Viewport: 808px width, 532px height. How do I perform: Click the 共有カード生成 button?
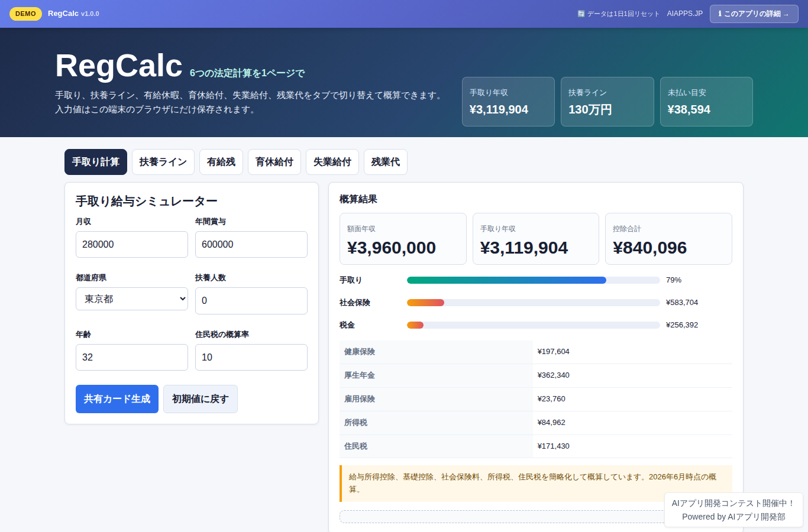coord(117,399)
